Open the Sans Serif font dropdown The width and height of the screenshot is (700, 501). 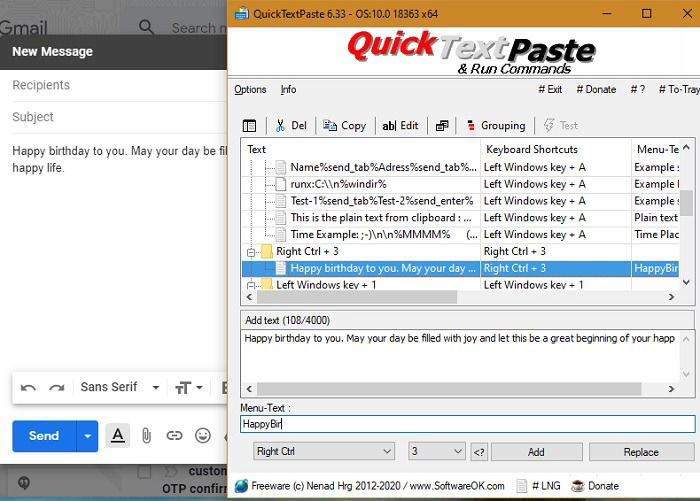pyautogui.click(x=120, y=387)
